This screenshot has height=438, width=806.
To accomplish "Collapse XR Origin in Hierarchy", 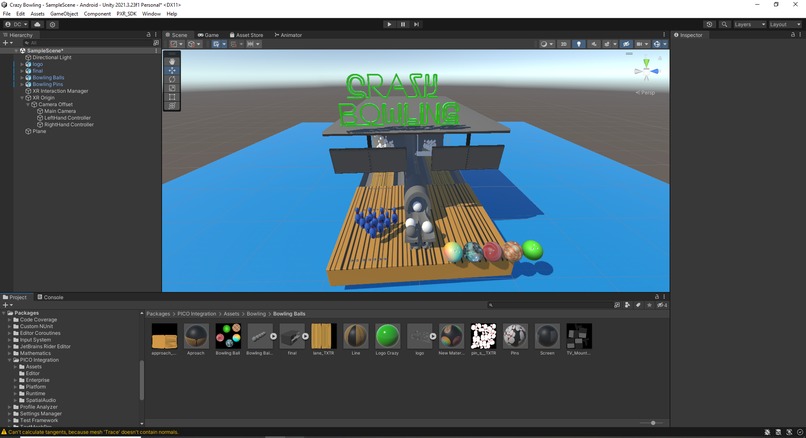I will 22,98.
